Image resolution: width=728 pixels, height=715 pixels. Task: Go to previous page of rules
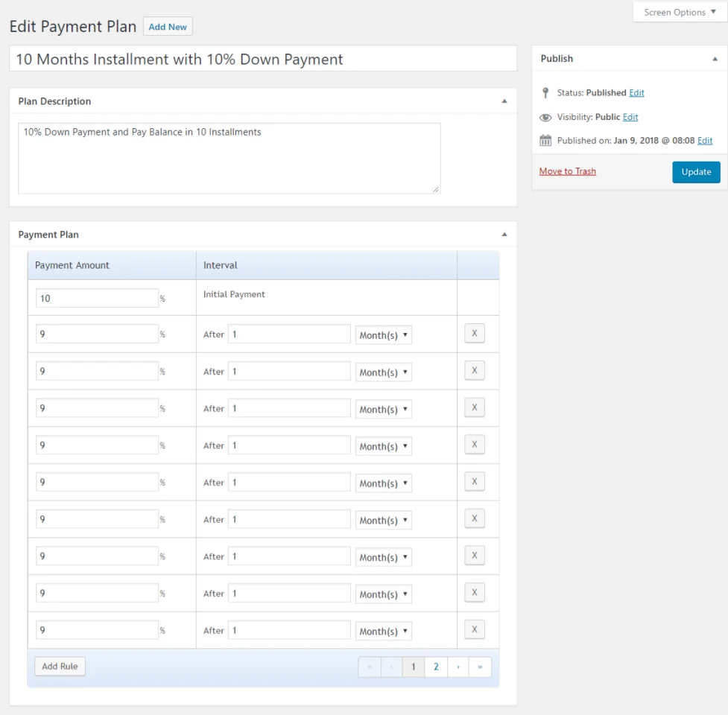pos(391,667)
